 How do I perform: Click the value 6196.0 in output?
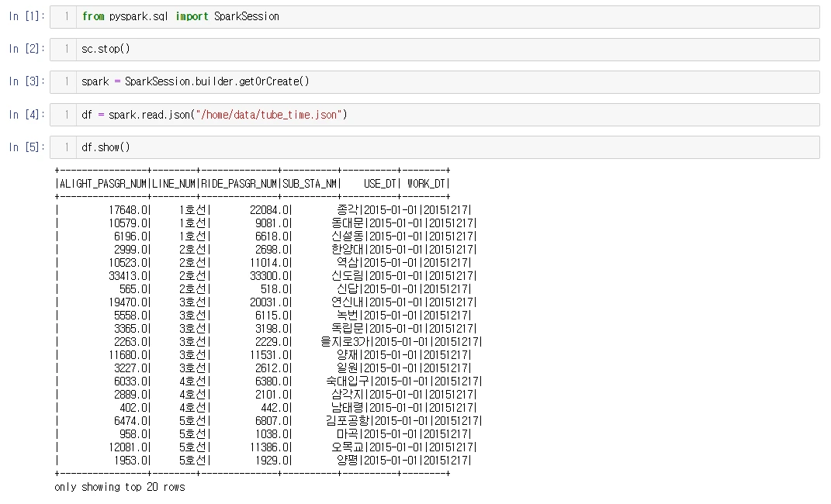(x=130, y=236)
